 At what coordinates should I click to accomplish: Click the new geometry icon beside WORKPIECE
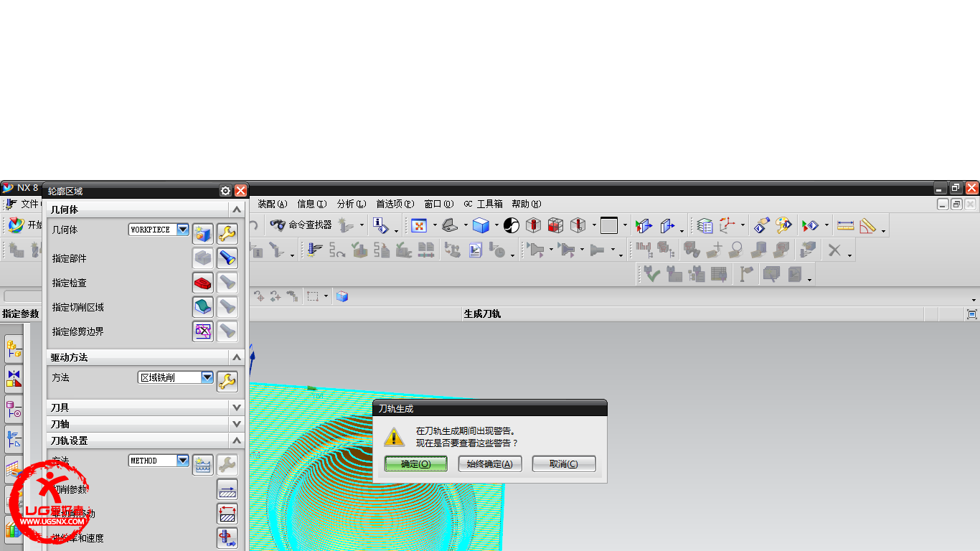pyautogui.click(x=204, y=234)
